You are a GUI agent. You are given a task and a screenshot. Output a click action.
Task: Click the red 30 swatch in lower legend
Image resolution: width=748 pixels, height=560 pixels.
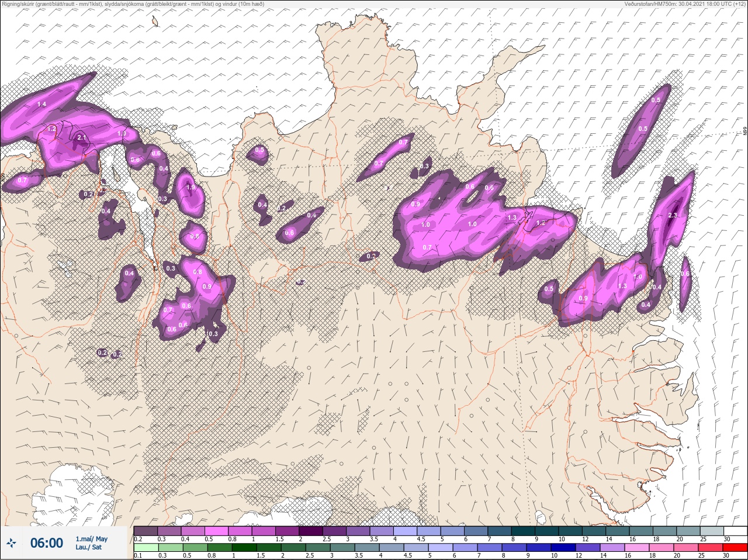click(735, 547)
